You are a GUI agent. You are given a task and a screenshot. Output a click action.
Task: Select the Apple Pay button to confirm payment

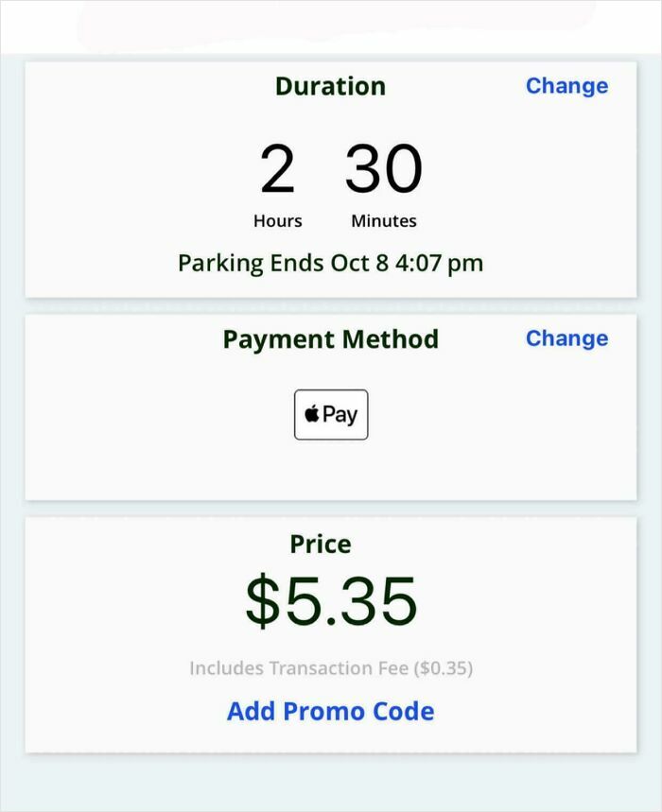[x=330, y=413]
